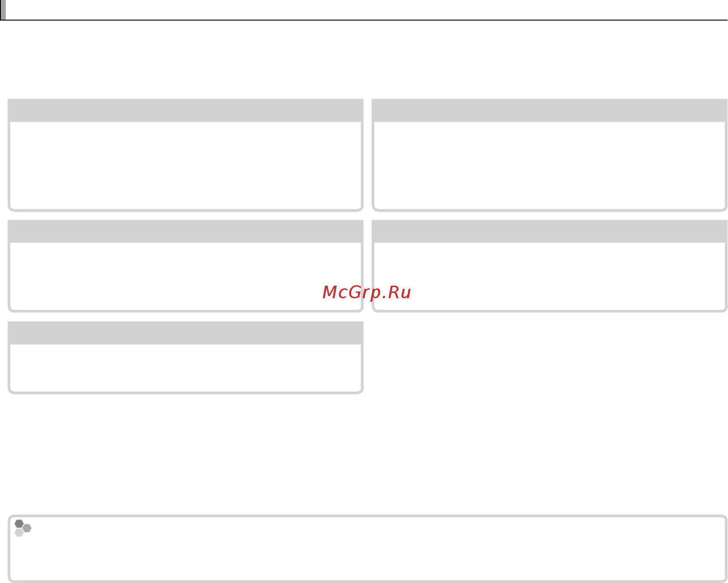Open the McGrp.Ru watermark link
Image resolution: width=728 pixels, height=583 pixels.
coord(366,292)
